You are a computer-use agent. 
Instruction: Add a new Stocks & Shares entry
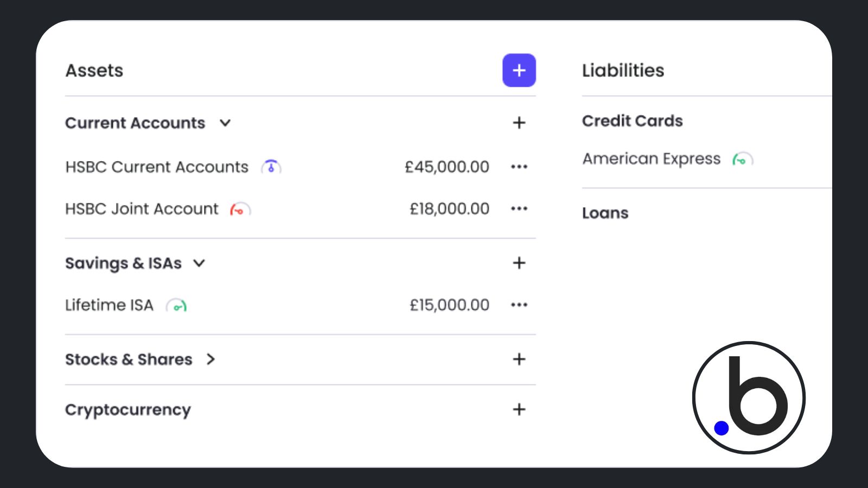click(519, 359)
